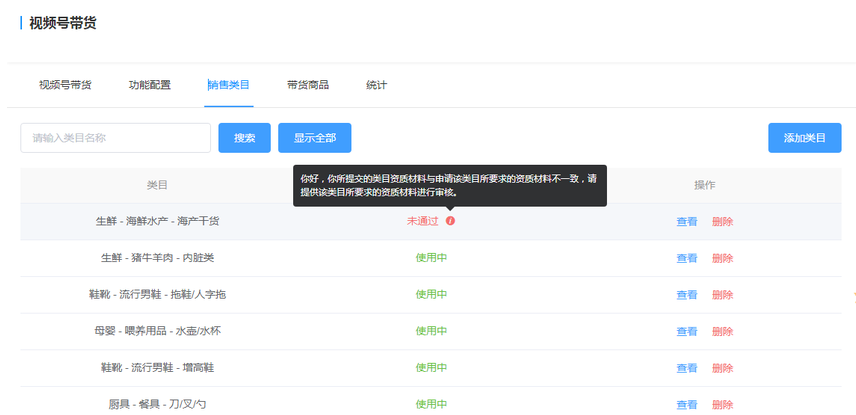This screenshot has height=415, width=856.
Task: View the 拖鞋/人字拖 category row
Action: click(x=687, y=295)
